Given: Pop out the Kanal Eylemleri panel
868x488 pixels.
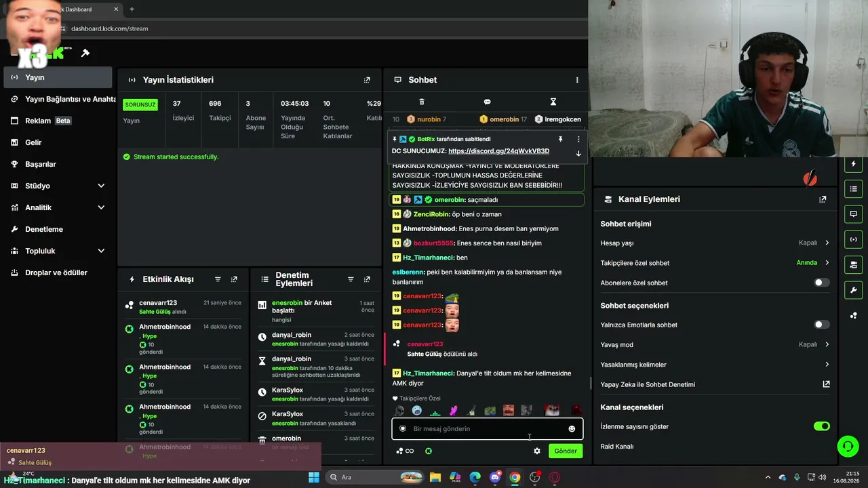Looking at the screenshot, I should 823,199.
